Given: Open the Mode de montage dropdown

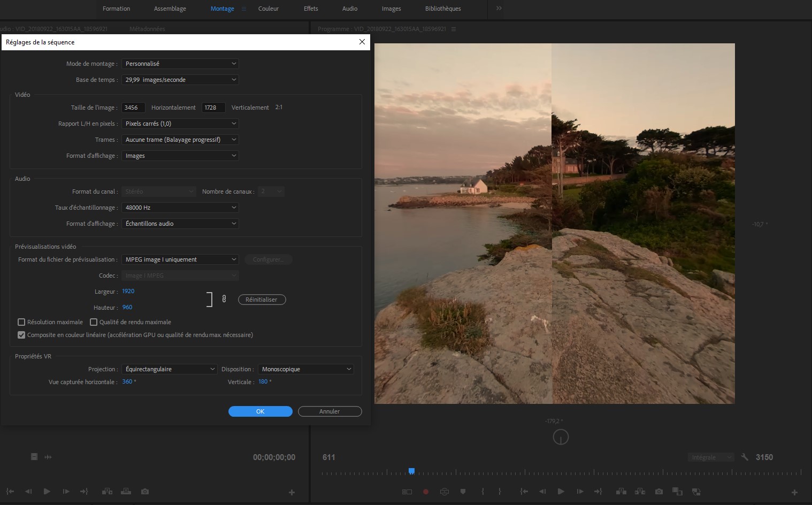Looking at the screenshot, I should point(180,64).
